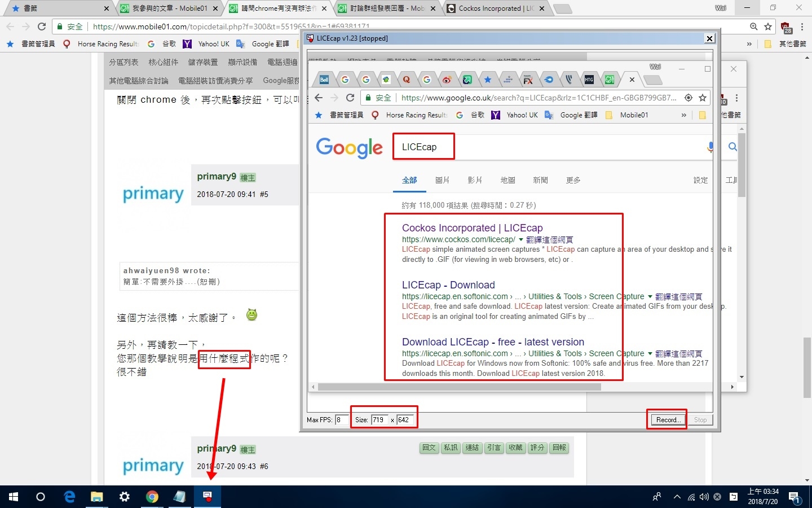Click the blue Google search magnifier icon

coord(732,147)
